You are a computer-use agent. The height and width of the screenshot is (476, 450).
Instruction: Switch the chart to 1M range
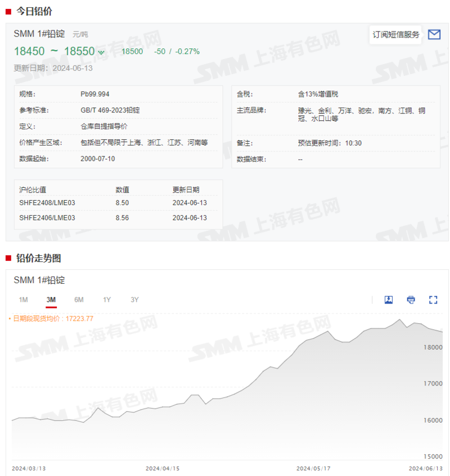coord(24,300)
